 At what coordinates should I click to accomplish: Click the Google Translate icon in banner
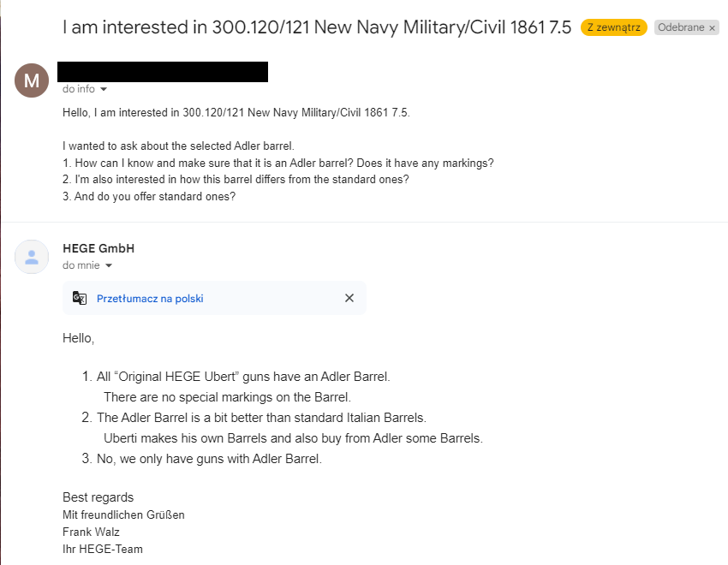pyautogui.click(x=80, y=298)
